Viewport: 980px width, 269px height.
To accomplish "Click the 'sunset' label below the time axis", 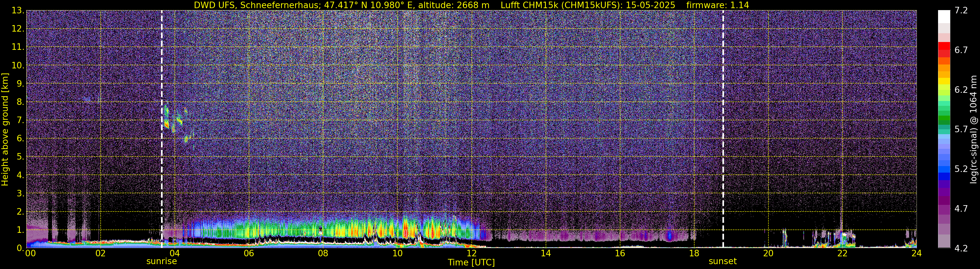I will click(x=722, y=262).
